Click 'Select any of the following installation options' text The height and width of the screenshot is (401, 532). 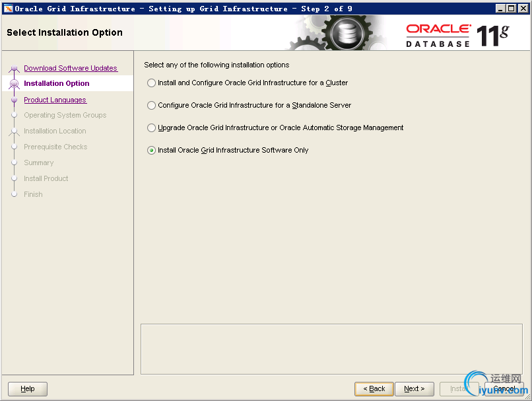pyautogui.click(x=216, y=65)
